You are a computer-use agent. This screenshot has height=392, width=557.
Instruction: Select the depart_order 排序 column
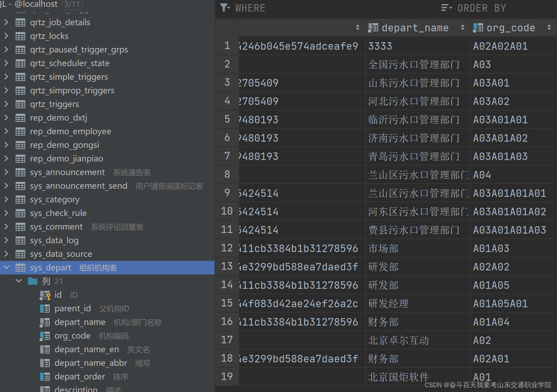[x=107, y=377]
